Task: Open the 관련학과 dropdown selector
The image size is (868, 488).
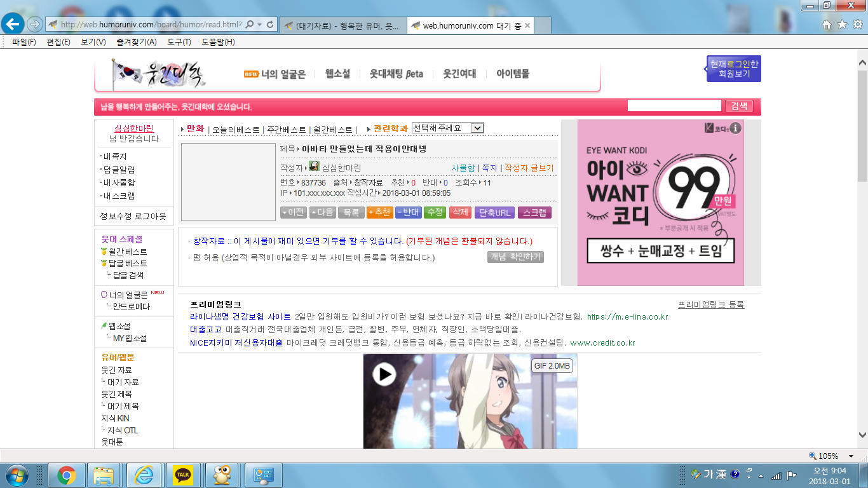Action: pos(447,128)
